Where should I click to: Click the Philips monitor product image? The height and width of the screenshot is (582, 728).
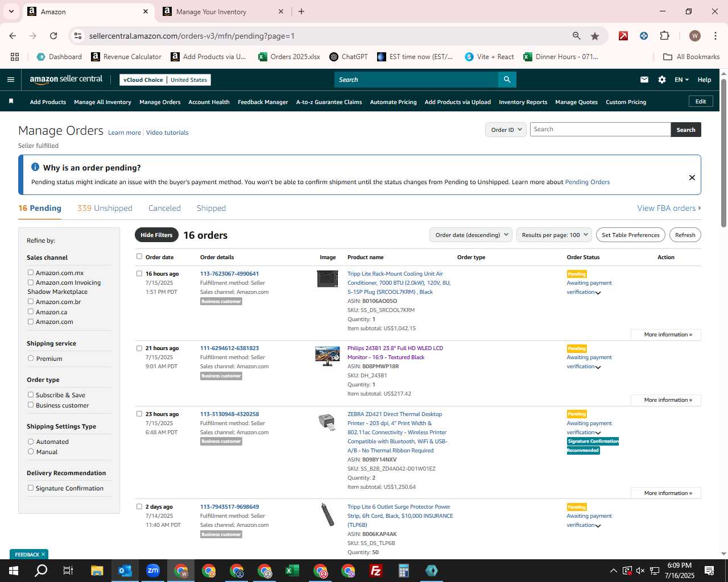pyautogui.click(x=328, y=356)
